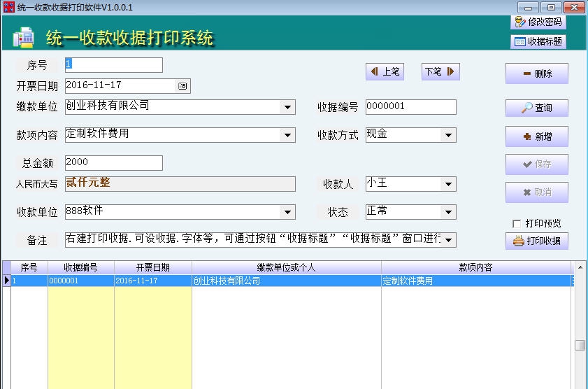Viewport: 588px width, 389px height.
Task: Click the table scrollbar up arrow
Action: (580, 267)
